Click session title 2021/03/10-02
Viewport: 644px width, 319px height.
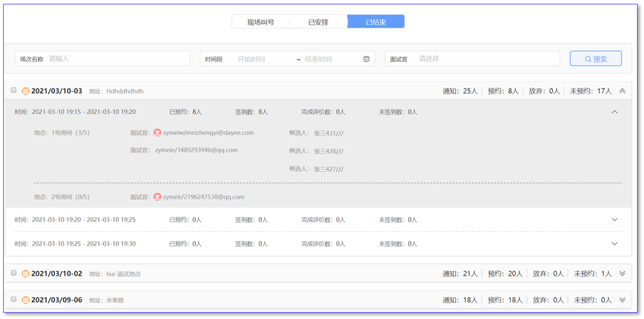point(57,274)
